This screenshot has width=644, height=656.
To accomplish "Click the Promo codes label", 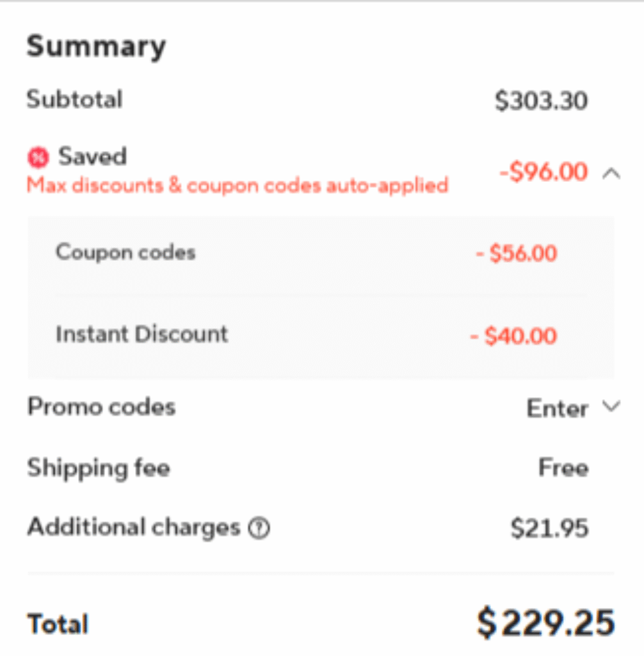I will pos(101,407).
